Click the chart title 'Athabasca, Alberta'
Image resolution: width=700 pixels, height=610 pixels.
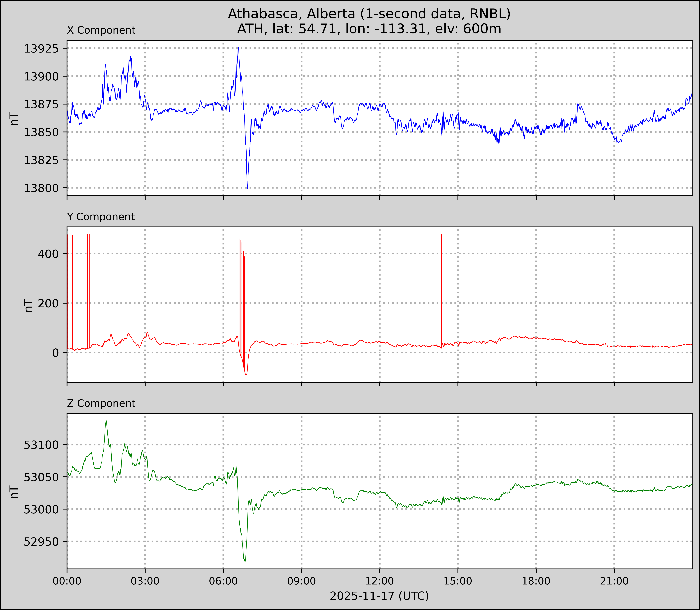tap(369, 14)
